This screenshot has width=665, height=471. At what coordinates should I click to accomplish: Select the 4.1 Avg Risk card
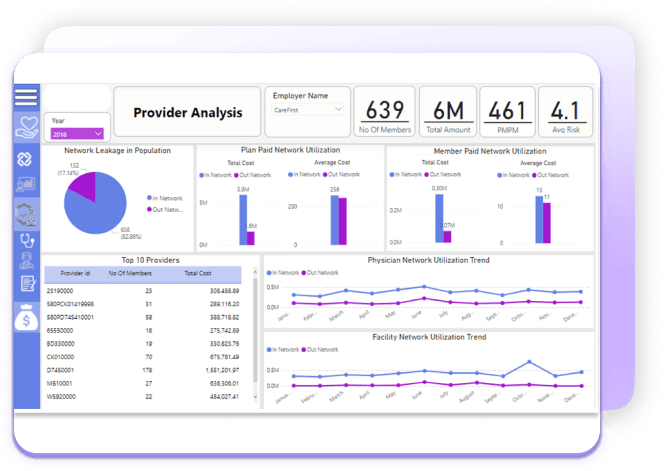(x=565, y=112)
